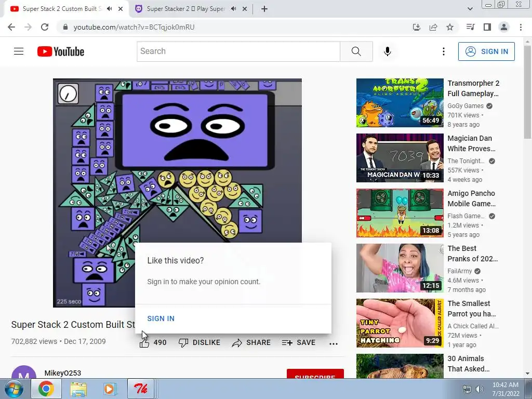Click the volume speaker tray icon

click(x=480, y=389)
